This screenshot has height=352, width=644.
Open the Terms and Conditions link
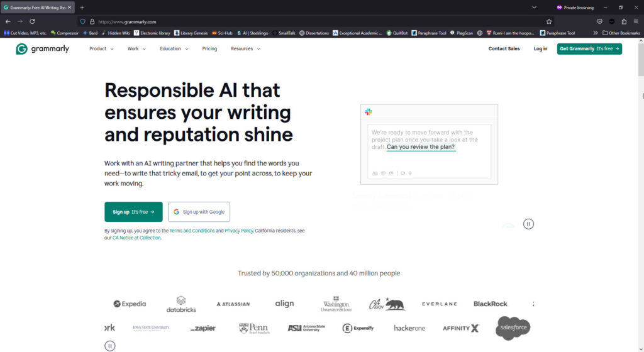[x=192, y=231]
